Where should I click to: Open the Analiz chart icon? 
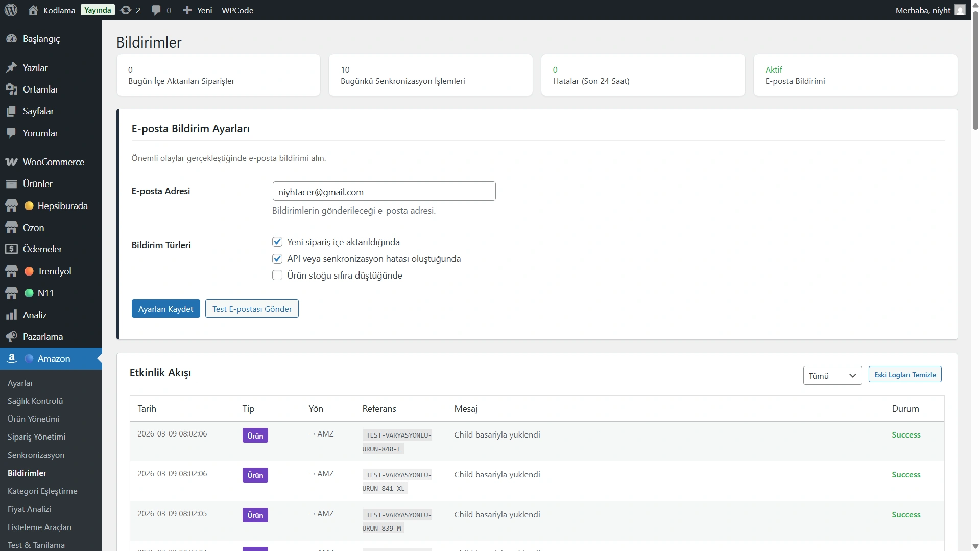pos(11,315)
